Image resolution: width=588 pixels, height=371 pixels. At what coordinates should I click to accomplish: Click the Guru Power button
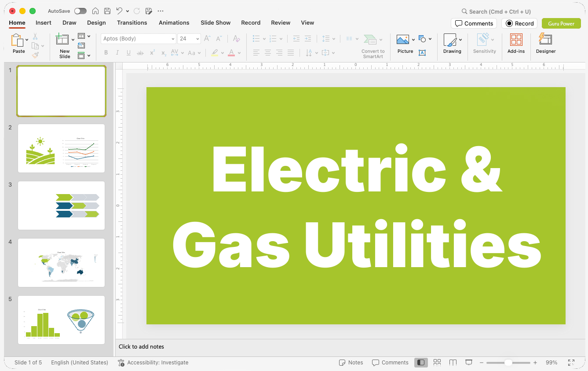click(561, 23)
